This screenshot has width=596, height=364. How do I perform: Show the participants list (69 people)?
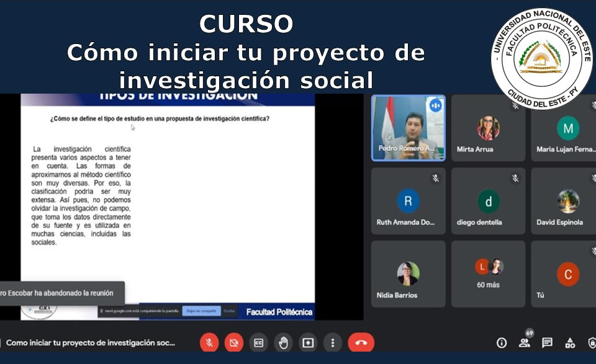[525, 343]
